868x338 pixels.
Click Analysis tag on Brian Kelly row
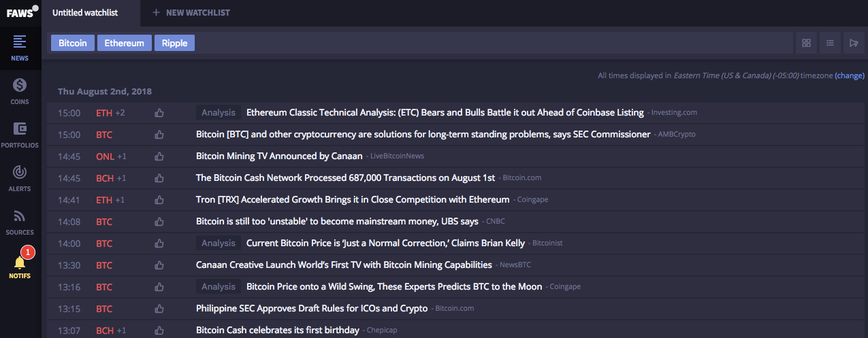219,243
